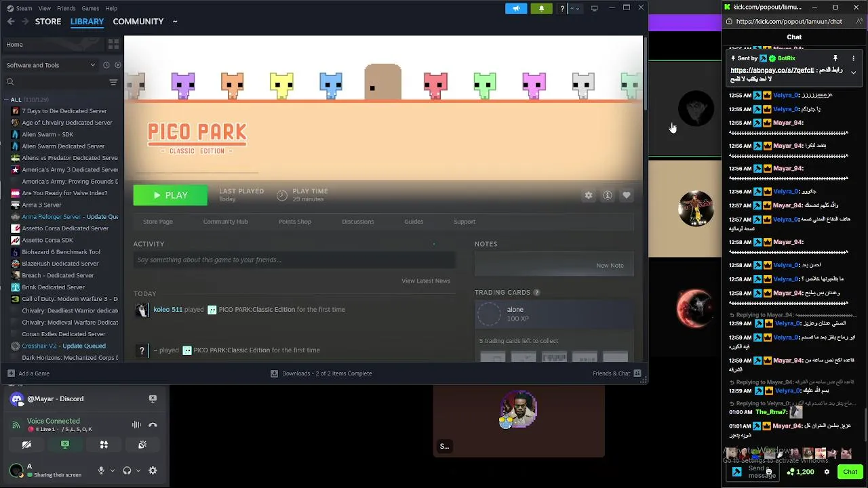Go back with the Steam back arrow

tap(10, 22)
